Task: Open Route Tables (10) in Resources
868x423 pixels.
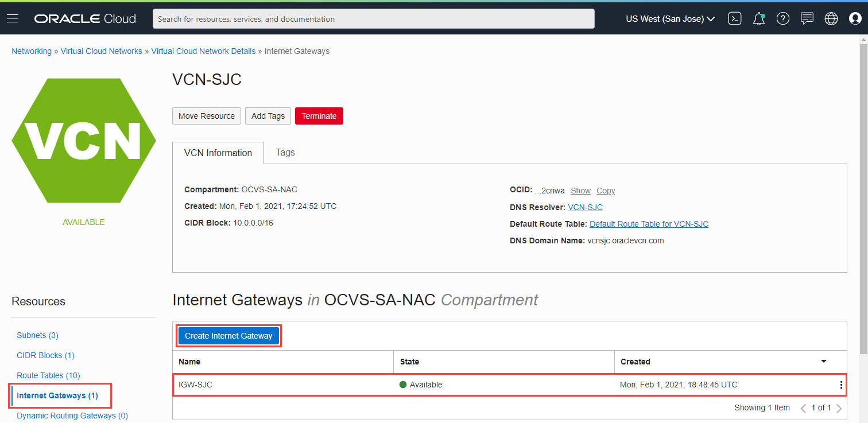Action: (48, 375)
